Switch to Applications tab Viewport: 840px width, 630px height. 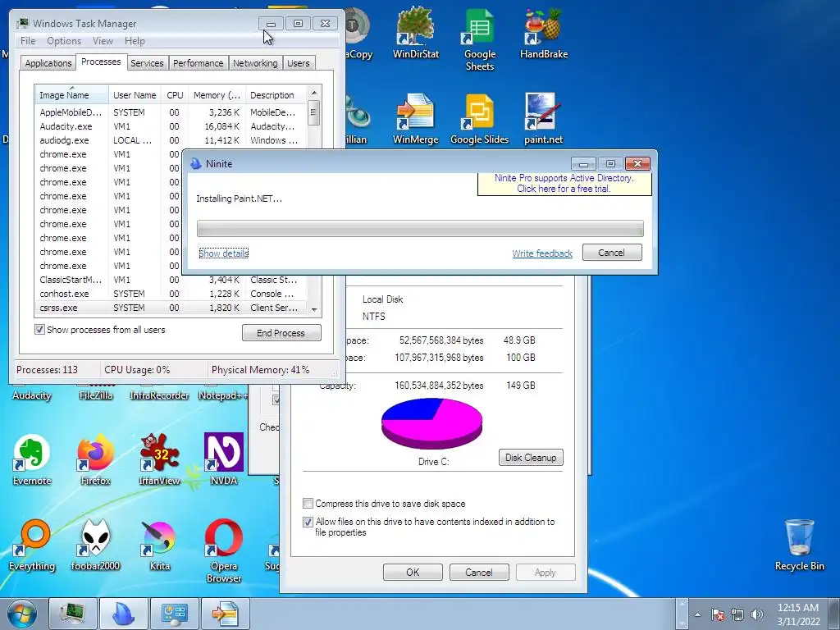[x=48, y=63]
